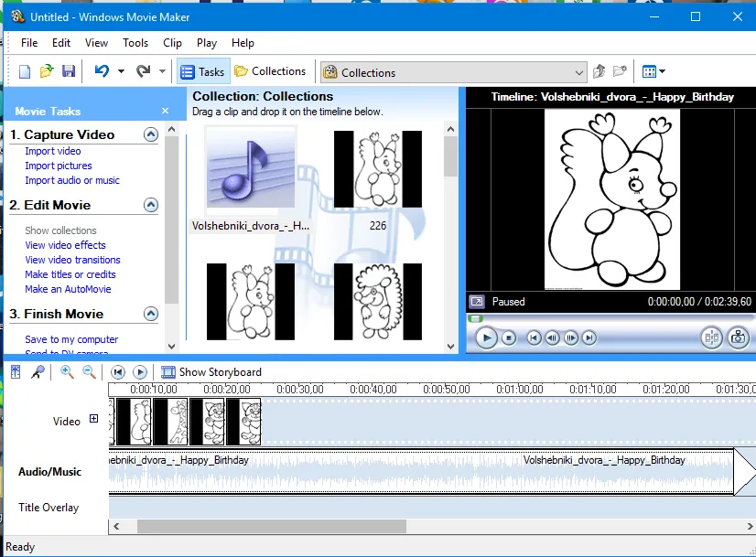
Task: Collapse the Capture Video section
Action: pos(151,134)
